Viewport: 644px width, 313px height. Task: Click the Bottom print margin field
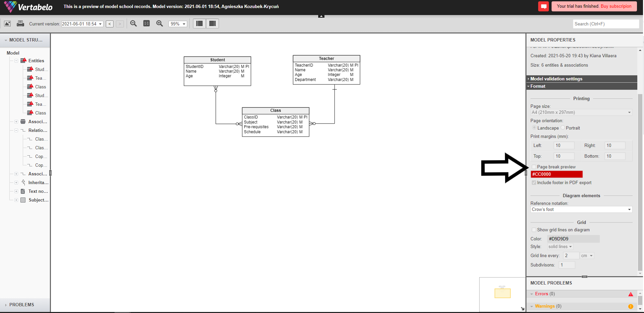pyautogui.click(x=615, y=156)
